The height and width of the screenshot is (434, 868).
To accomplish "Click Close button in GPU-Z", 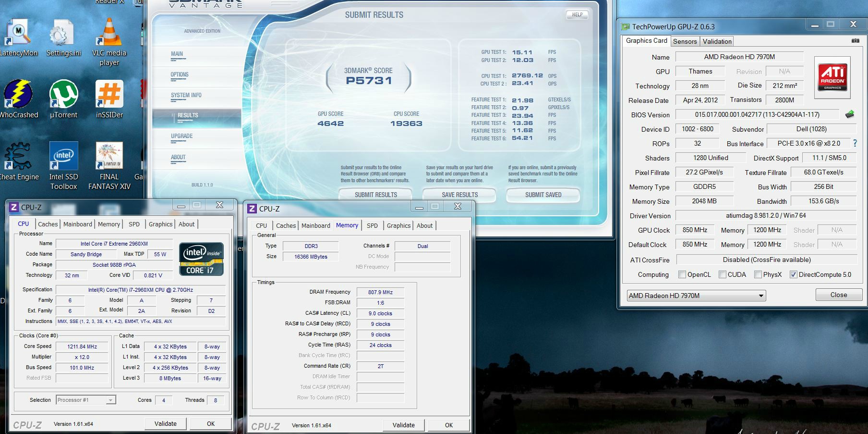I will pyautogui.click(x=838, y=295).
